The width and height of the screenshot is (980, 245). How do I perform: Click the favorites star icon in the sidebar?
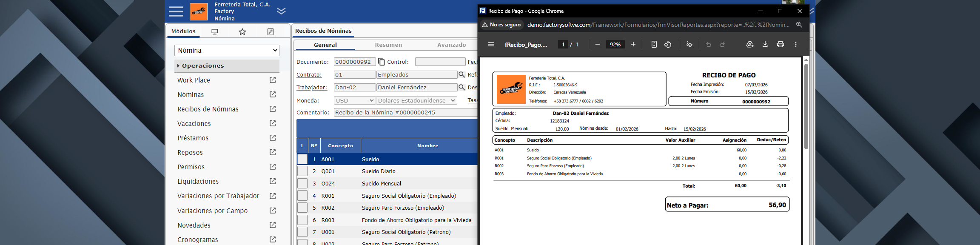point(242,32)
